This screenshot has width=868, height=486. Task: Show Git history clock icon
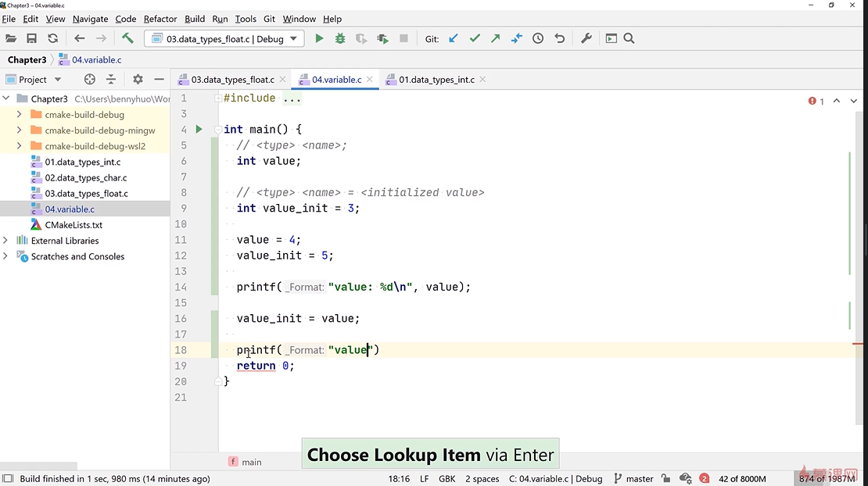(538, 39)
